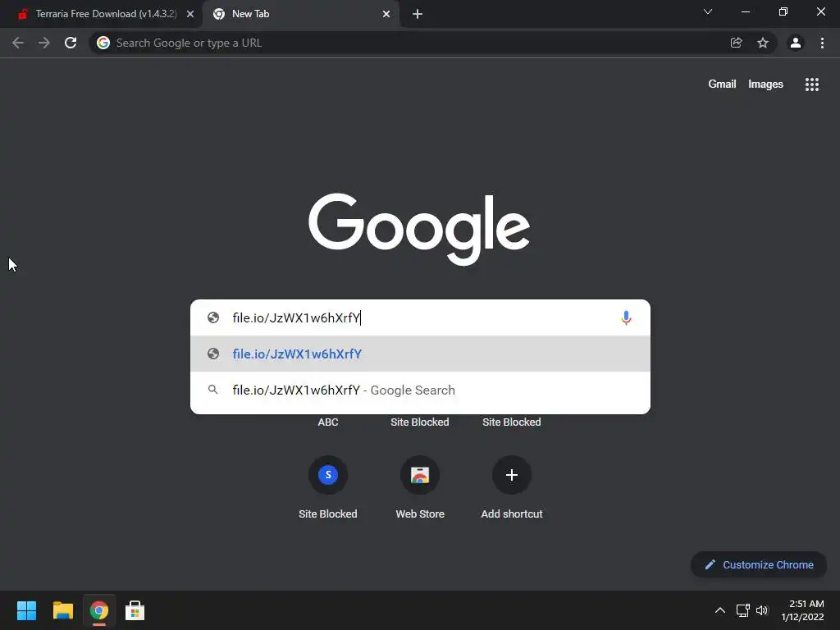Share this page icon in address bar
This screenshot has width=840, height=630.
pyautogui.click(x=737, y=43)
